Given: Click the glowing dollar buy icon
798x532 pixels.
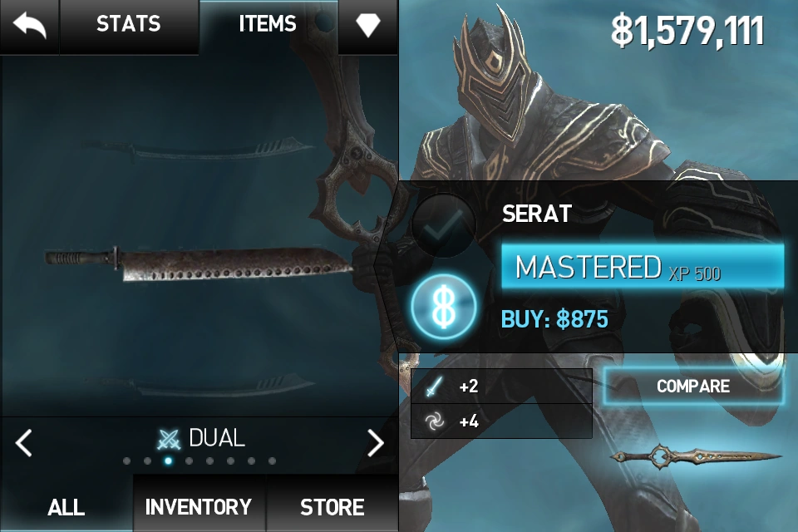Looking at the screenshot, I should [444, 307].
